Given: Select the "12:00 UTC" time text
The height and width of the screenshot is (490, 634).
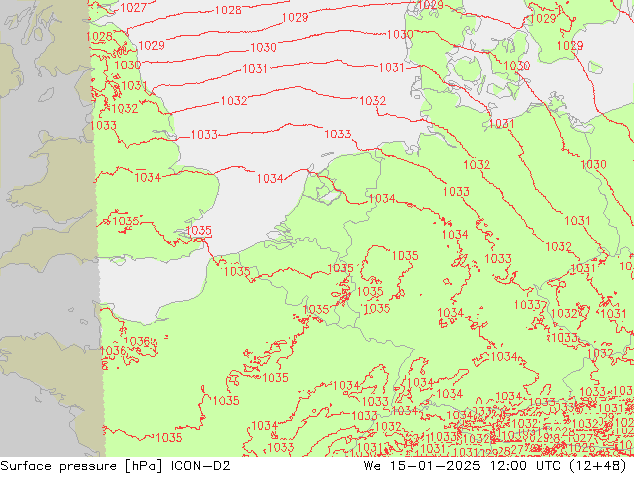Looking at the screenshot, I should pos(525,466).
